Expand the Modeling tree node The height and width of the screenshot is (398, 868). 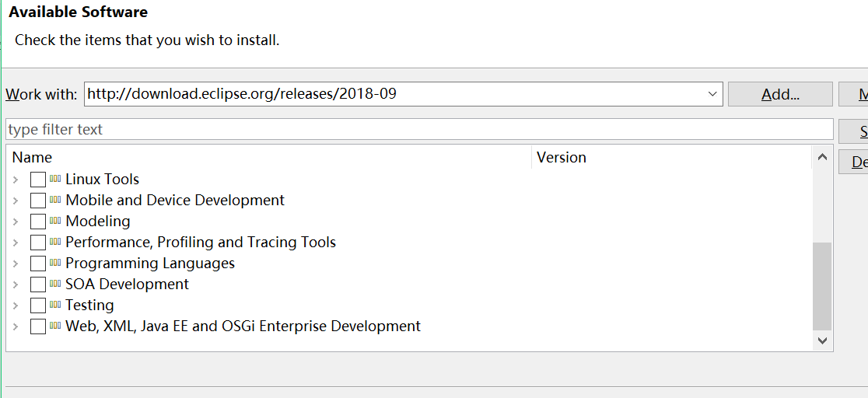[16, 222]
